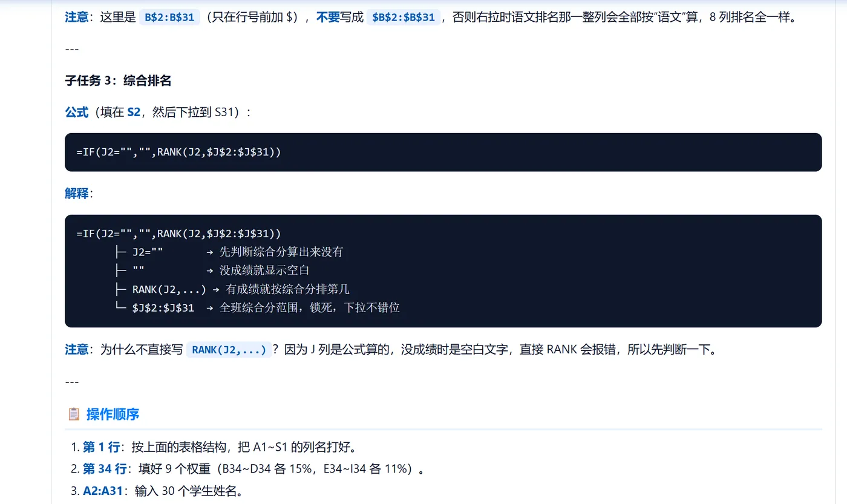This screenshot has width=847, height=504.
Task: Click the light inline code RANK(J2,...) in the note
Action: (229, 350)
